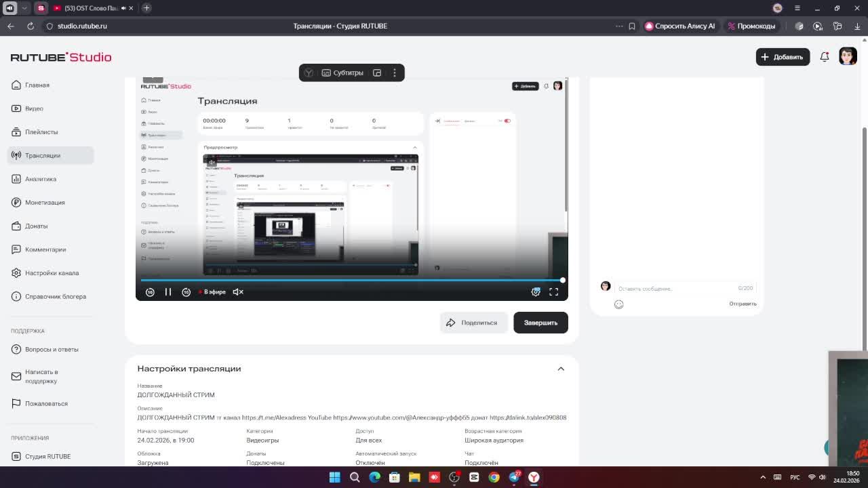This screenshot has width=868, height=488.
Task: Unmute the player volume
Action: coord(238,292)
